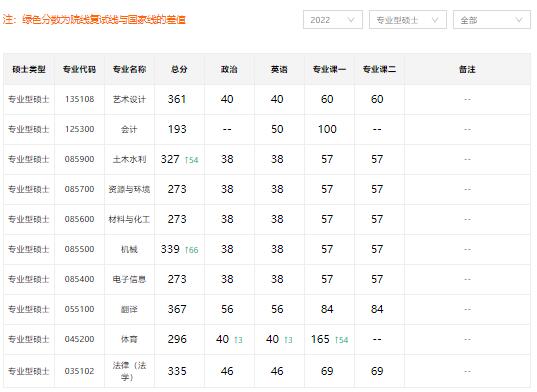Click the 专业名称 column header
The image size is (537, 392).
pos(129,69)
